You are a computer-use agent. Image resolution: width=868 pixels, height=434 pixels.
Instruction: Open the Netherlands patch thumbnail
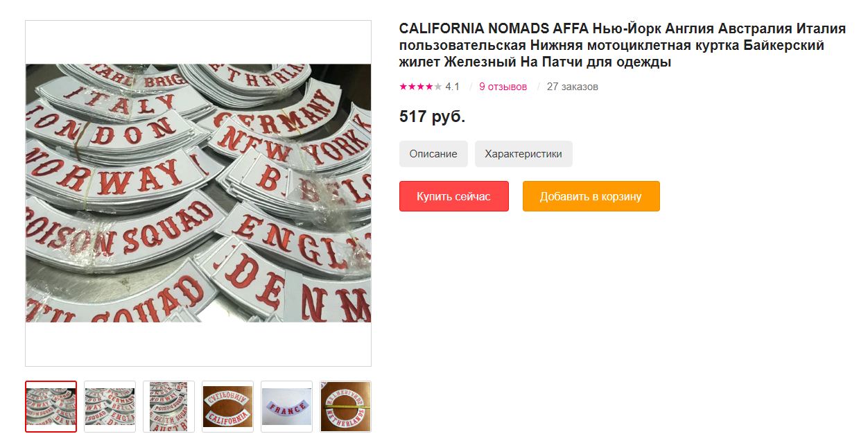pos(345,406)
